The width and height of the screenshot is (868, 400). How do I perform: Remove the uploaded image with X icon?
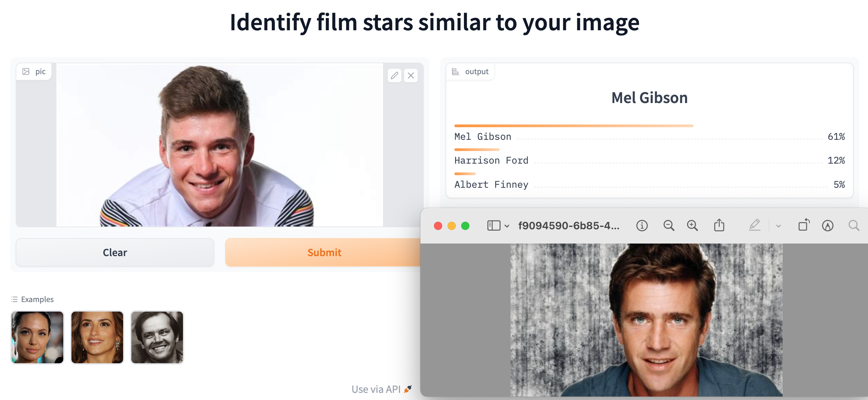411,76
